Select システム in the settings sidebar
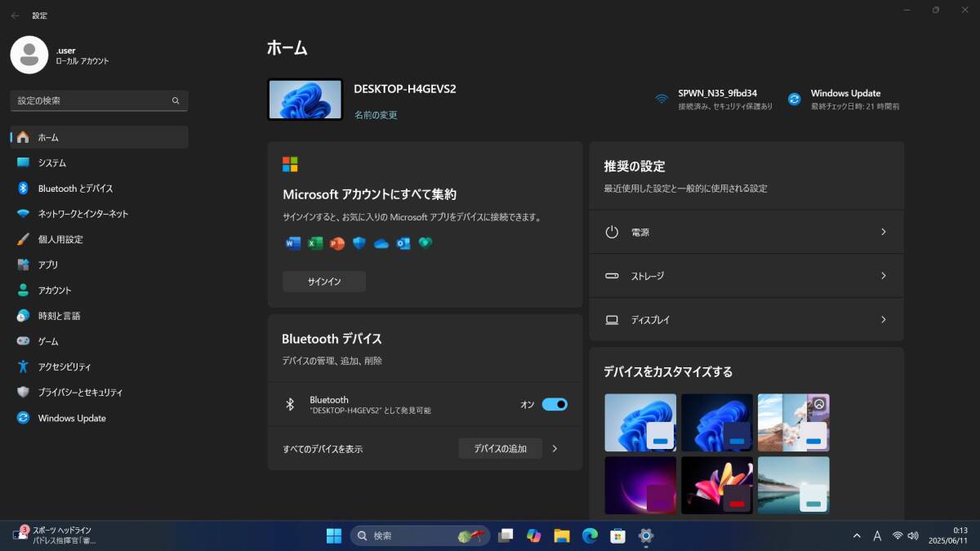980x551 pixels. (x=52, y=163)
